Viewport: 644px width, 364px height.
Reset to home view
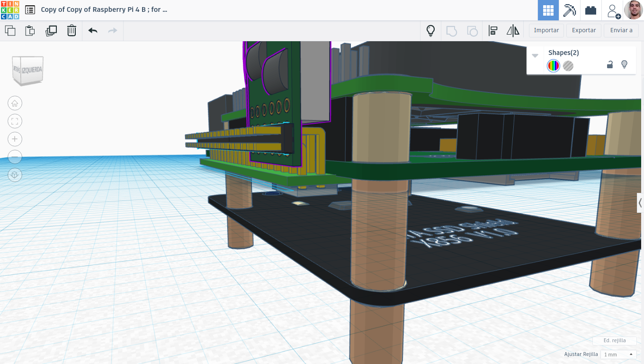click(x=15, y=103)
